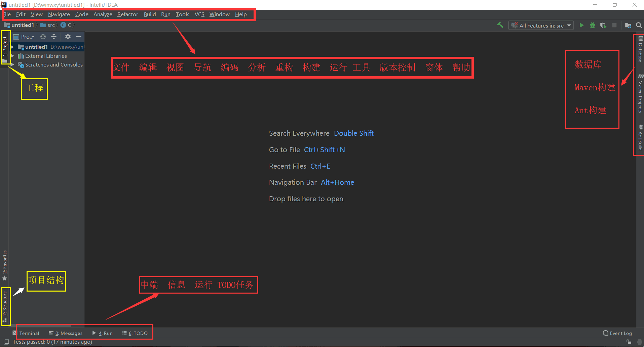This screenshot has width=644, height=347.
Task: Open Project Structure from the toolbar icon
Action: tap(628, 25)
